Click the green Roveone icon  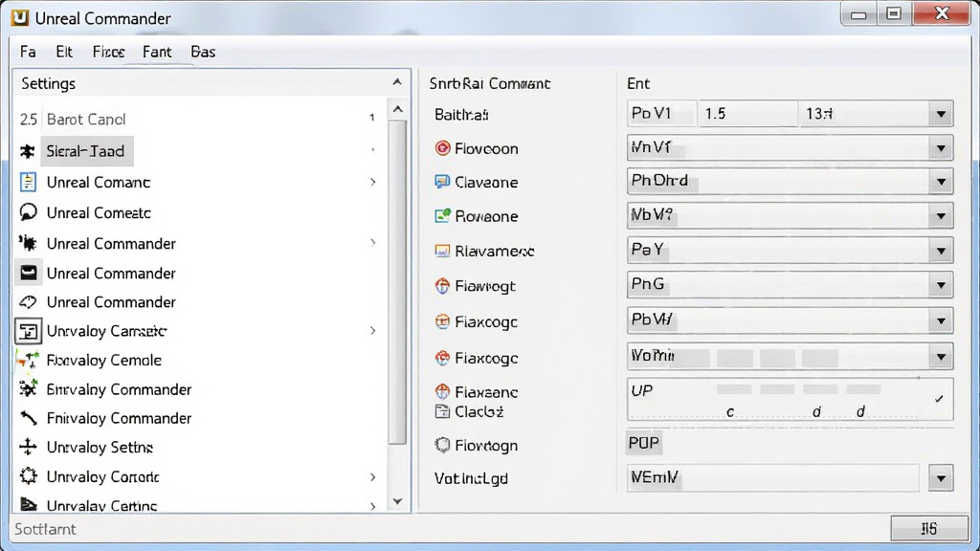442,215
